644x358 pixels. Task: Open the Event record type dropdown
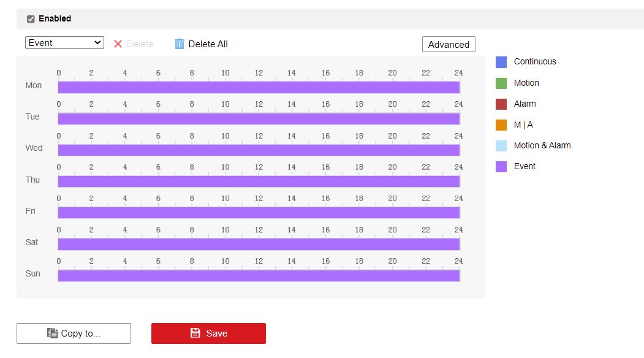click(x=64, y=43)
